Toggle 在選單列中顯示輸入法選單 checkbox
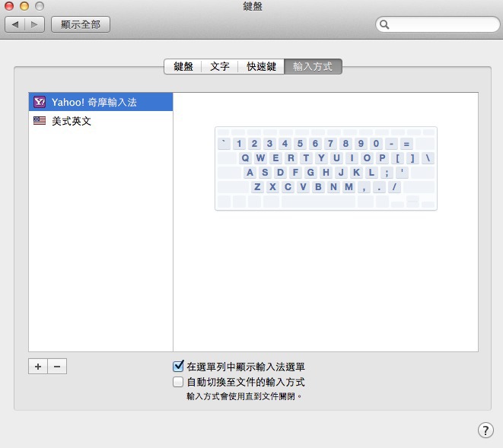The width and height of the screenshot is (503, 448). point(178,366)
